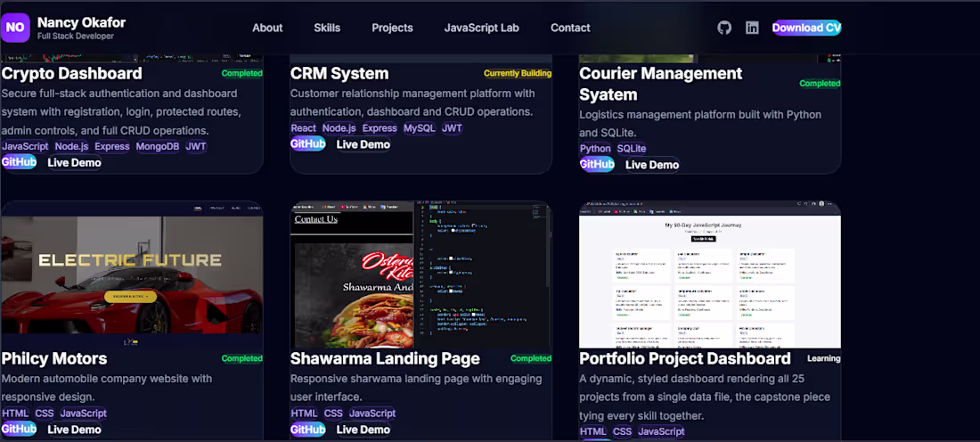Open the Skills nav link
The width and height of the screenshot is (980, 442).
tap(328, 28)
